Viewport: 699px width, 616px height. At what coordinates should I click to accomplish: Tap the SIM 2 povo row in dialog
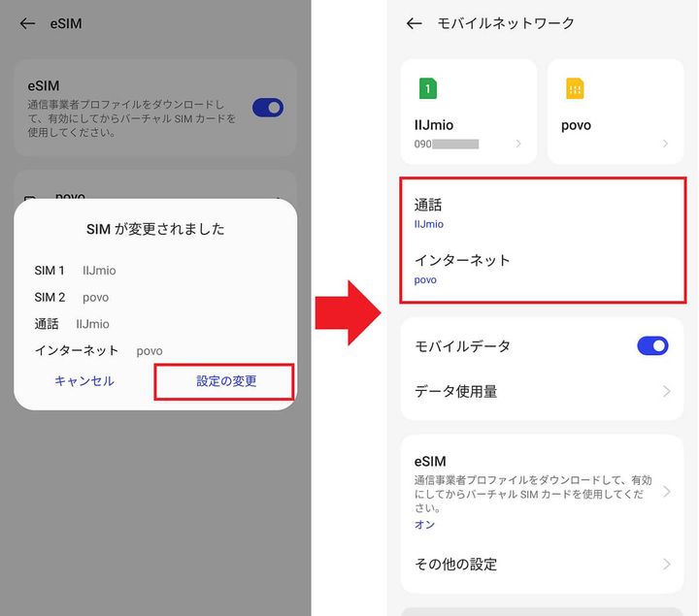pos(71,297)
